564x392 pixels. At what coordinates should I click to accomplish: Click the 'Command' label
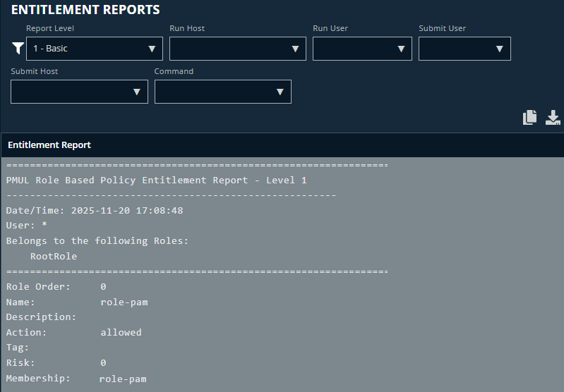point(174,71)
